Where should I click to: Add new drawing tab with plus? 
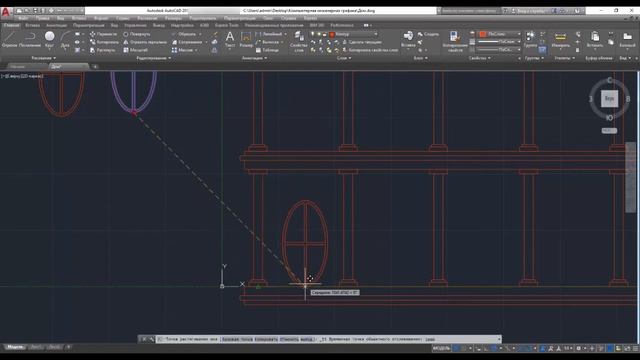[95, 67]
